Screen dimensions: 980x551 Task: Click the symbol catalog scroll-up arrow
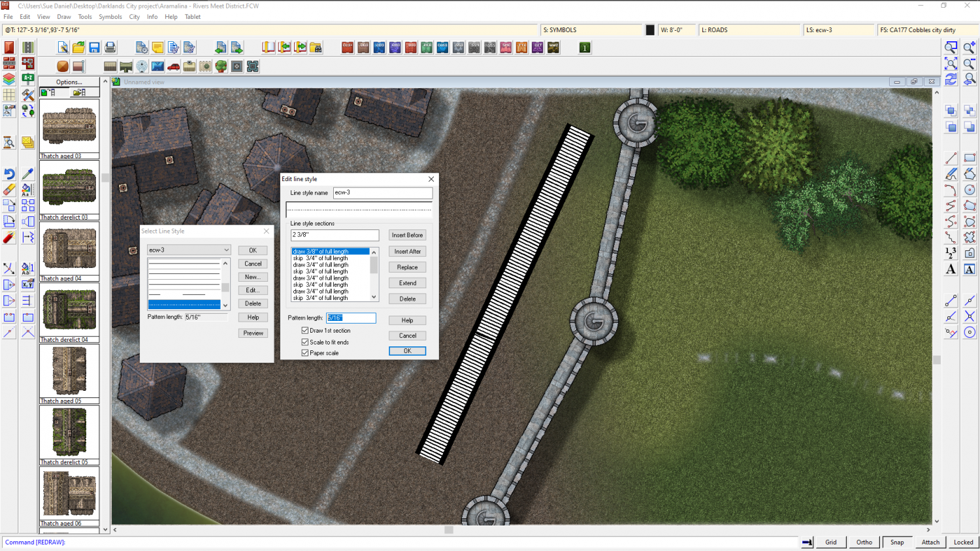[x=105, y=82]
